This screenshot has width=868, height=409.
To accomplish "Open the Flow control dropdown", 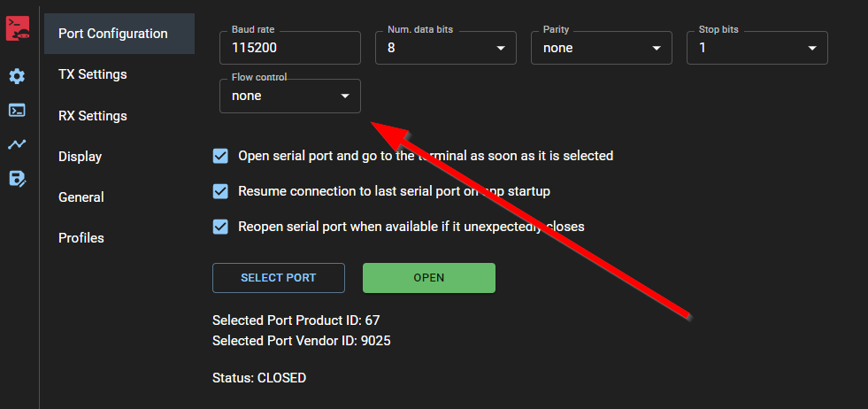I will (x=289, y=96).
